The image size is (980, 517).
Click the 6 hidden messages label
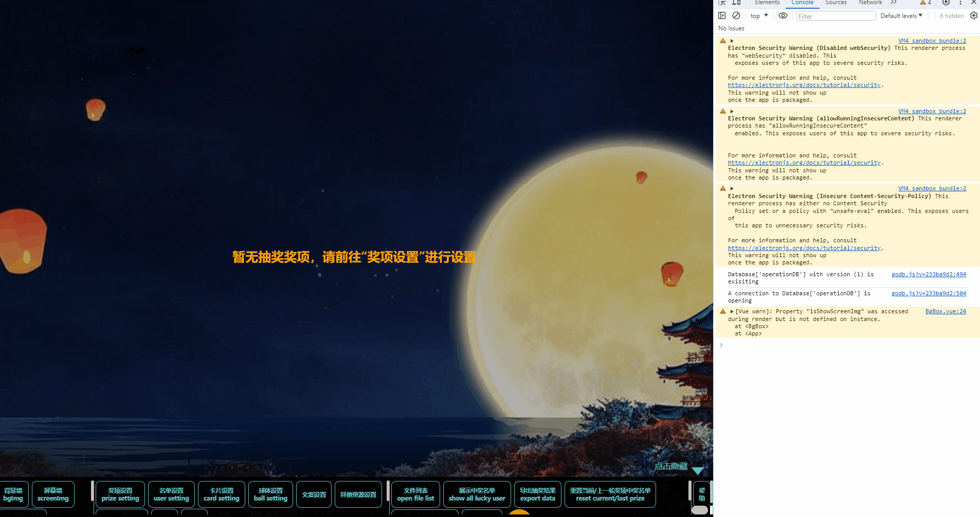tap(952, 16)
